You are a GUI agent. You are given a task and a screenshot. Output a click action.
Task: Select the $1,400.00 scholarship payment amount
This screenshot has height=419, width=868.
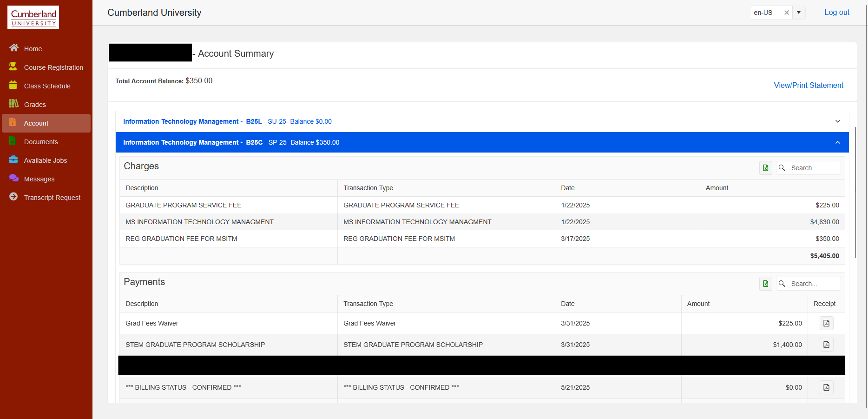coord(788,345)
